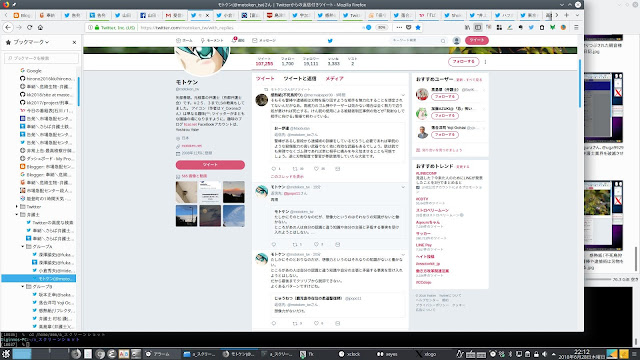
Task: Open the sunset sky media thumbnail
Action: pyautogui.click(x=234, y=192)
